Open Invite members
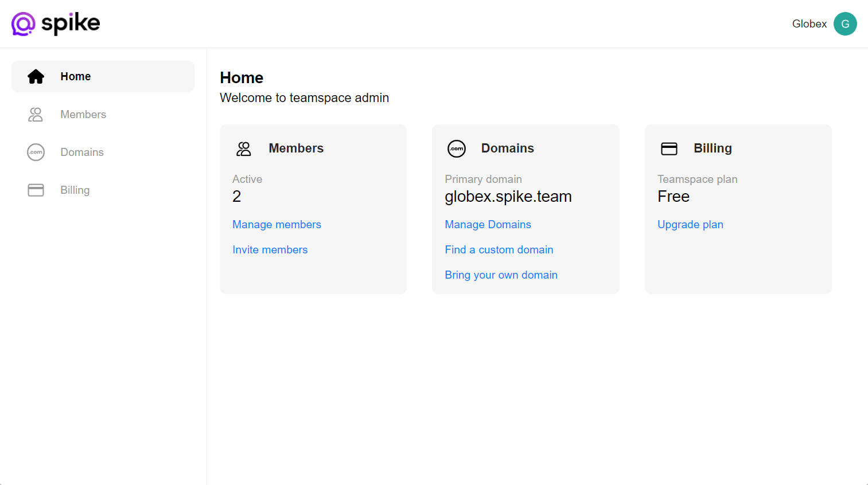The width and height of the screenshot is (868, 485). click(x=270, y=249)
